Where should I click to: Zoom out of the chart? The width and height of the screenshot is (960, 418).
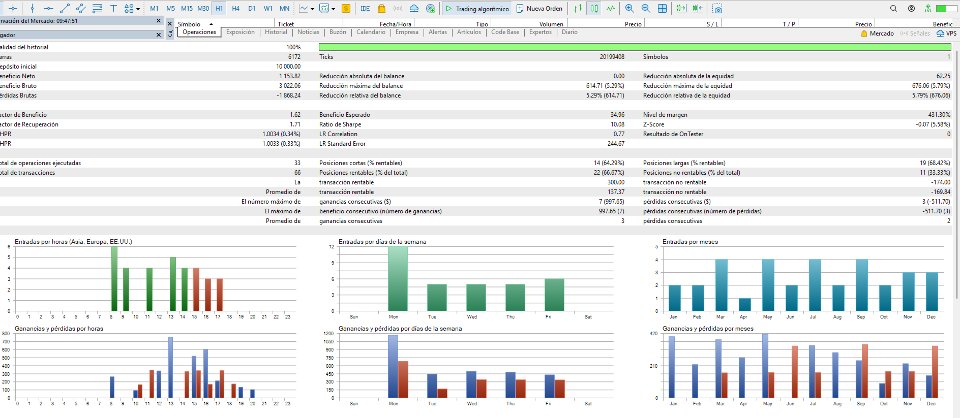[646, 9]
